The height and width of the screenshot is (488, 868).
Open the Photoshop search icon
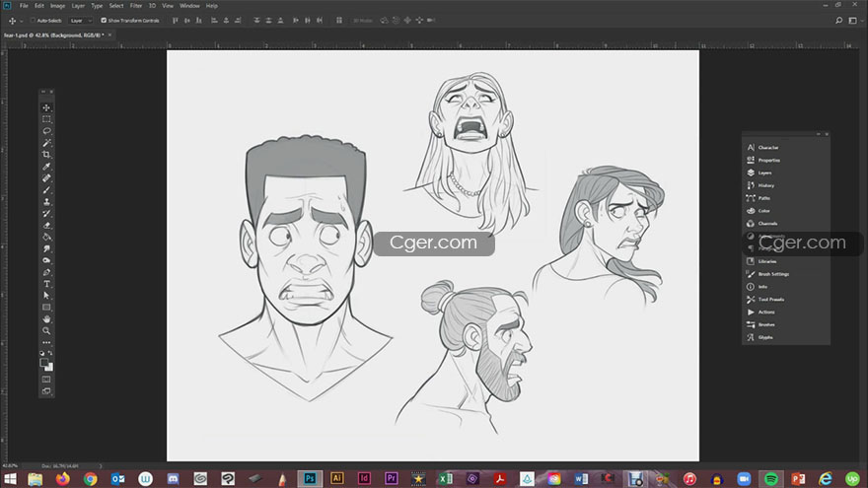838,21
